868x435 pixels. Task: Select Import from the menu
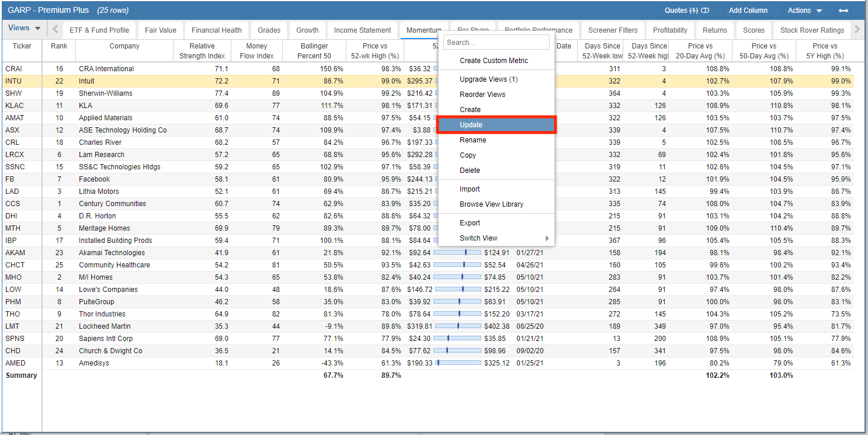point(497,189)
